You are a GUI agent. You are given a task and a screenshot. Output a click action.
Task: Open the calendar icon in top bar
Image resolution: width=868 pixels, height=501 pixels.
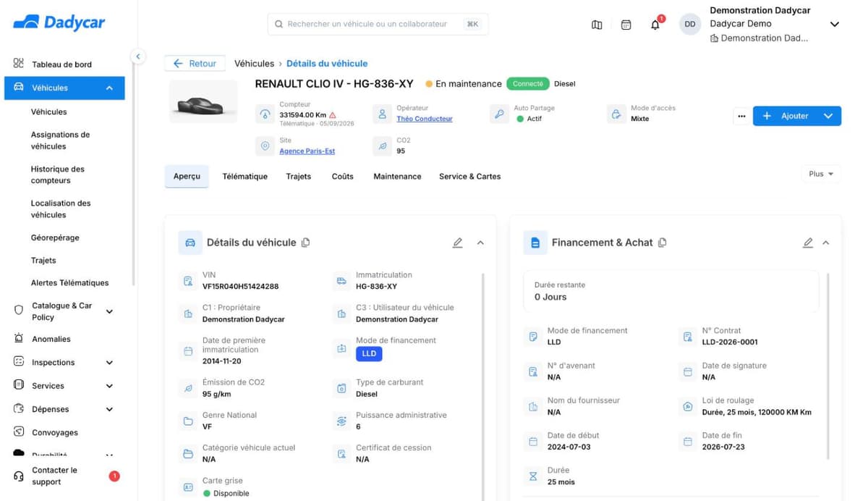(x=626, y=25)
